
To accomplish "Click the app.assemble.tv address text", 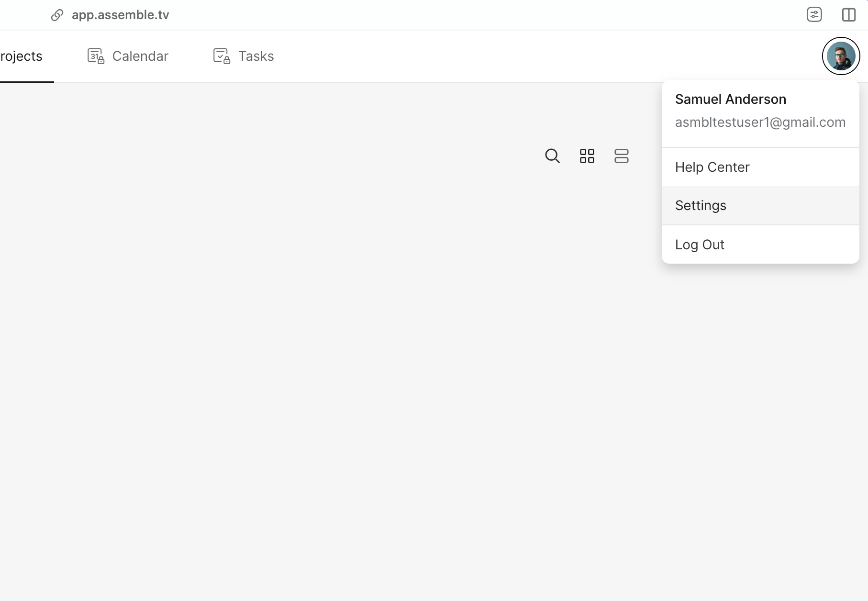I will [x=120, y=15].
